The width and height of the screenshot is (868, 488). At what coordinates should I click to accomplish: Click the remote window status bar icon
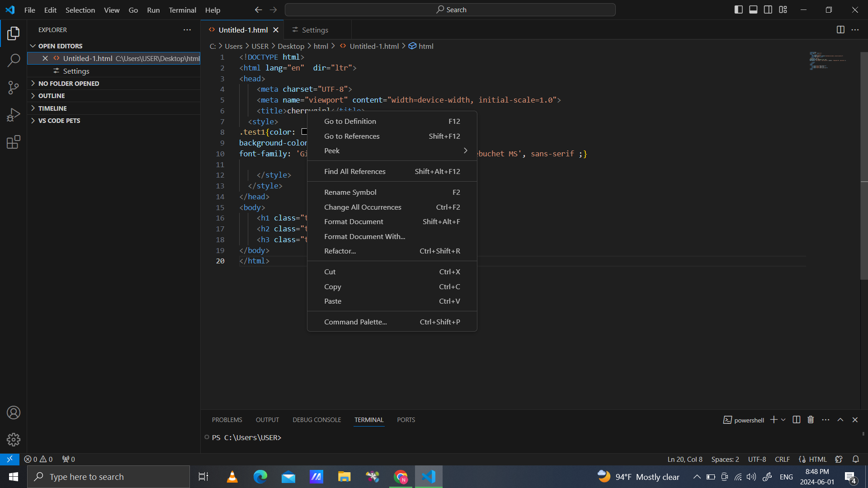point(9,459)
